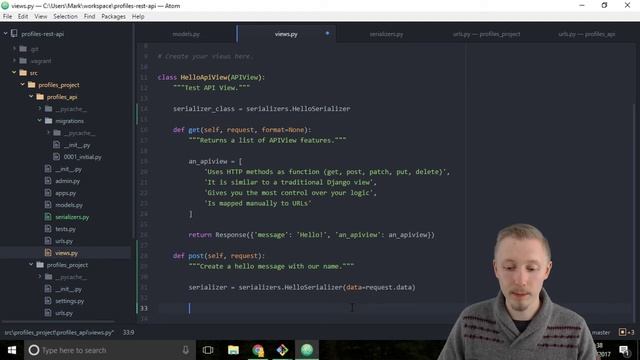Click 'return Response' line in code
The width and height of the screenshot is (640, 360).
tap(311, 235)
